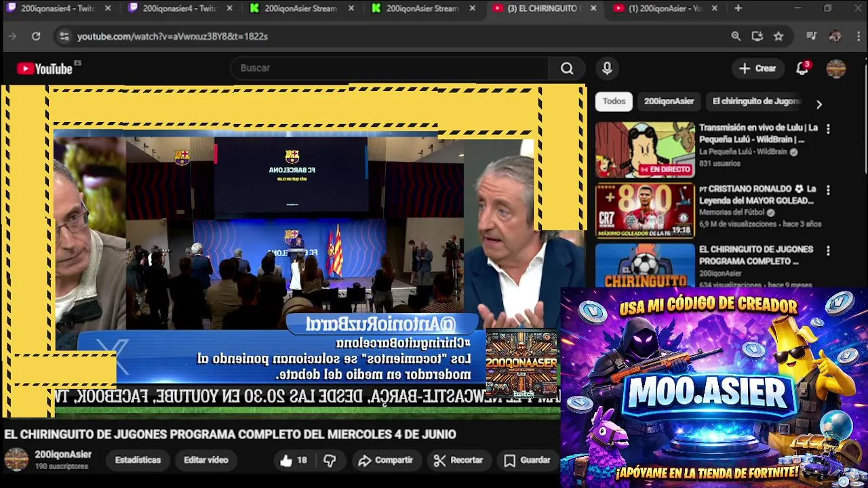Close the first Twitch tab
This screenshot has height=488, width=868.
coord(107,9)
